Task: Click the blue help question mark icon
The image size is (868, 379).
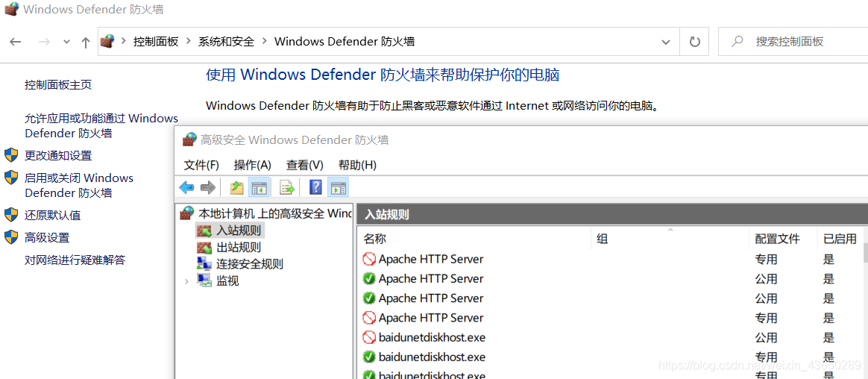Action: click(x=315, y=188)
